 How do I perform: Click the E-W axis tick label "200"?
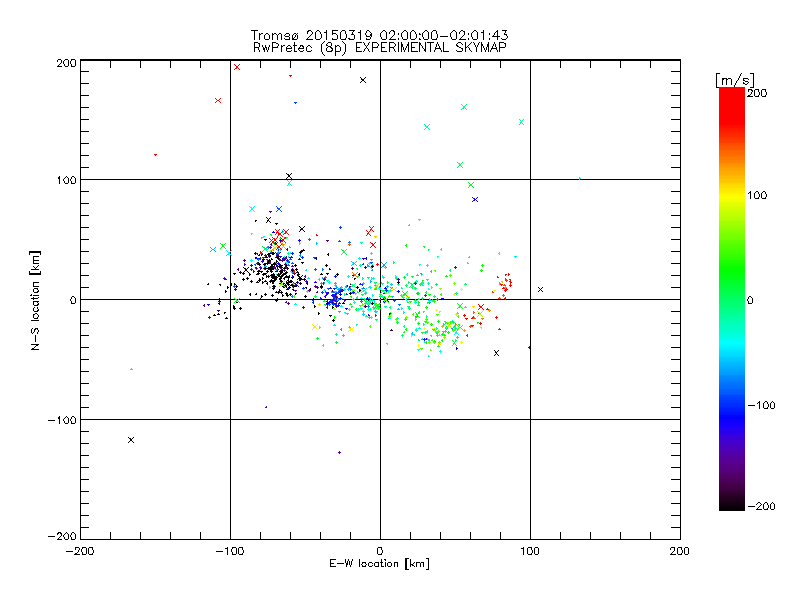tap(680, 551)
